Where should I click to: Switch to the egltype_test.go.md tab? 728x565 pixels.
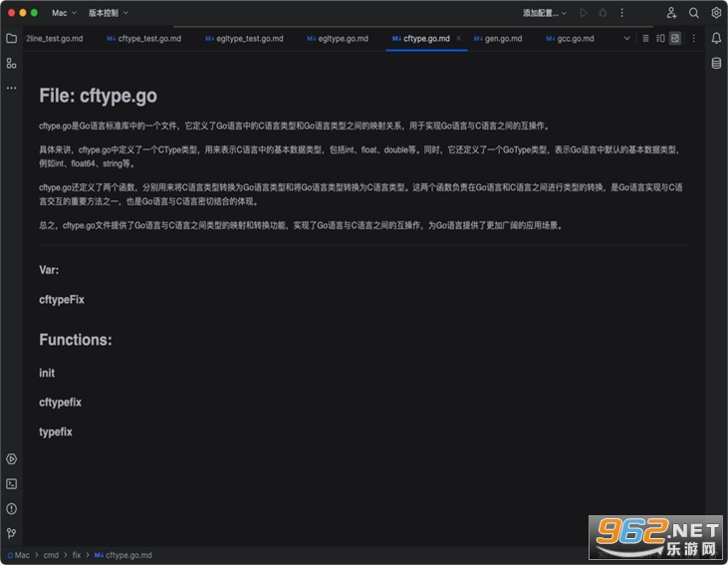pyautogui.click(x=244, y=39)
